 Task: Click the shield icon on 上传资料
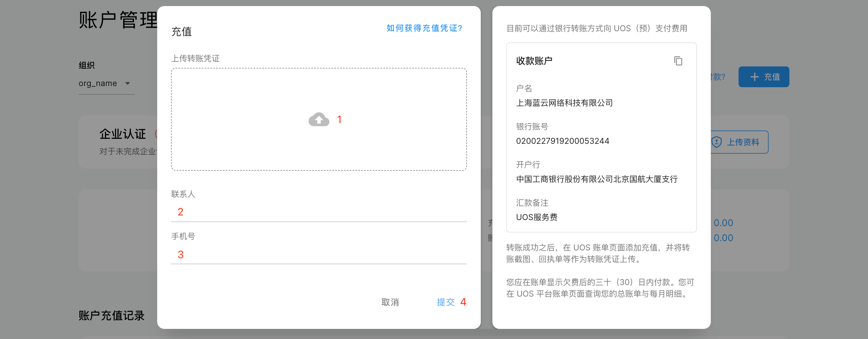(x=717, y=142)
